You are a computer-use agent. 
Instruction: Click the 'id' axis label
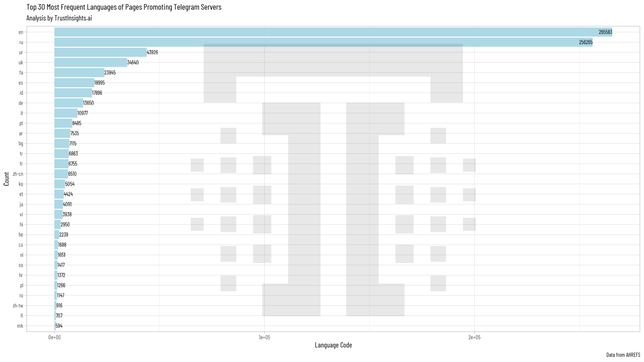coord(21,93)
